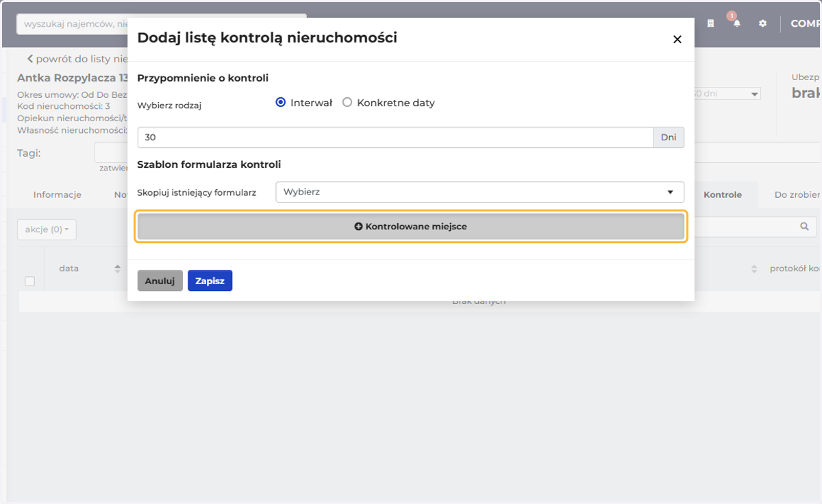This screenshot has width=822, height=504.
Task: Switch to the Informacje tab
Action: pos(58,194)
